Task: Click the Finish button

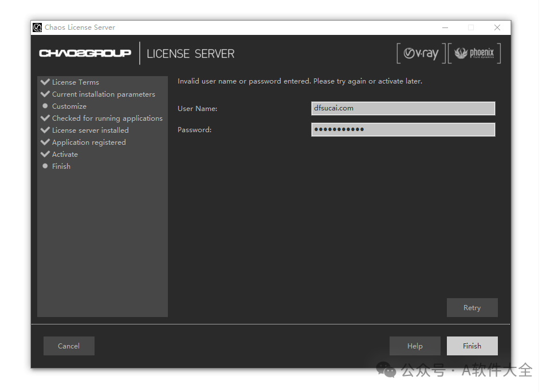Action: tap(472, 346)
